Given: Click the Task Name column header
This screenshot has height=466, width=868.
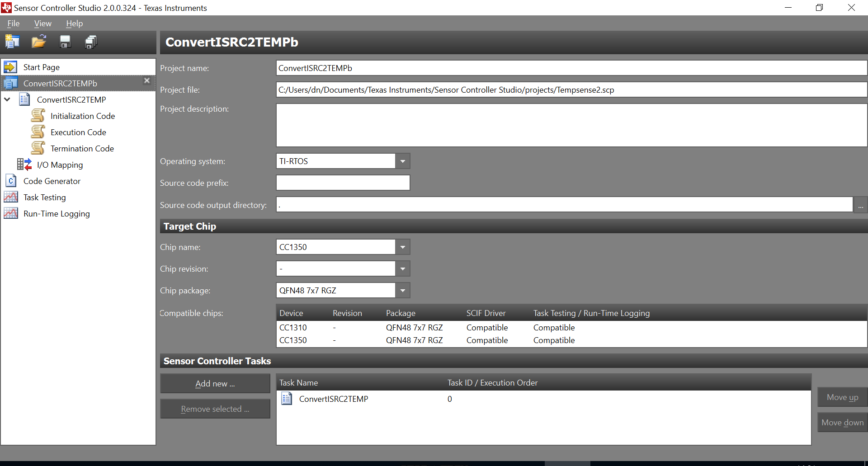Looking at the screenshot, I should click(x=298, y=382).
